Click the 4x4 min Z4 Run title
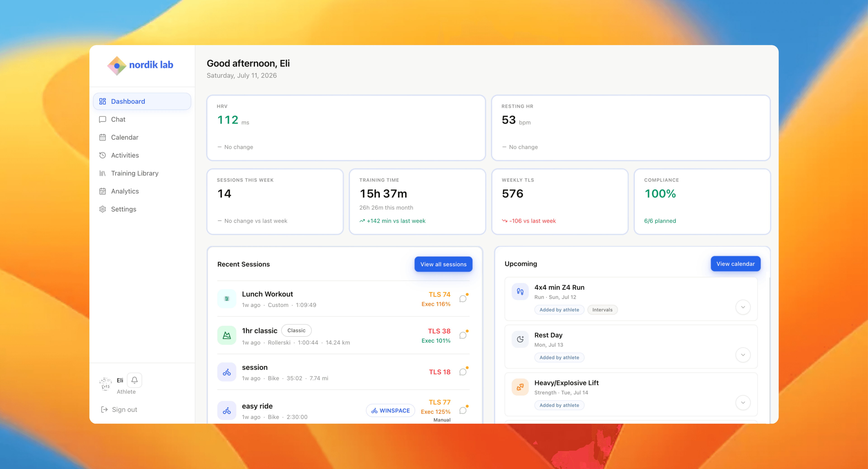Screen dimensions: 868x469 [559, 287]
